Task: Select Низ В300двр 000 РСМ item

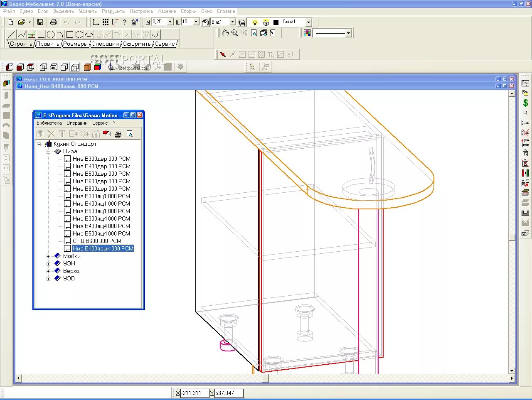Action: pyautogui.click(x=101, y=159)
